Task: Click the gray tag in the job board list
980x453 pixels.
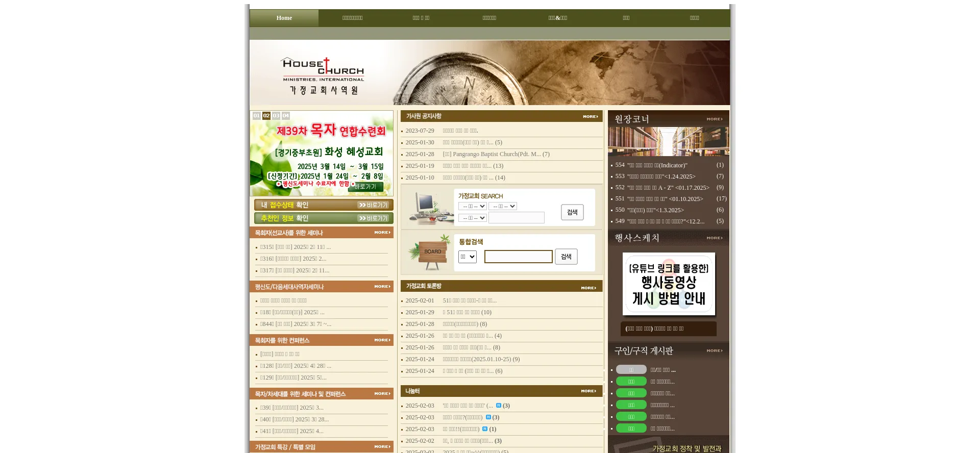Action: pos(631,370)
